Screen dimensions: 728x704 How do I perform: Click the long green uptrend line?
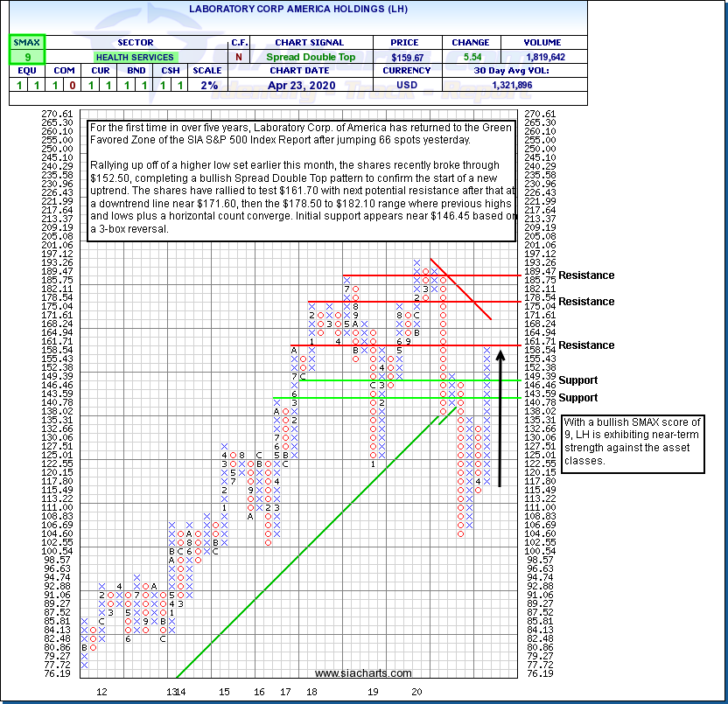pos(306,547)
